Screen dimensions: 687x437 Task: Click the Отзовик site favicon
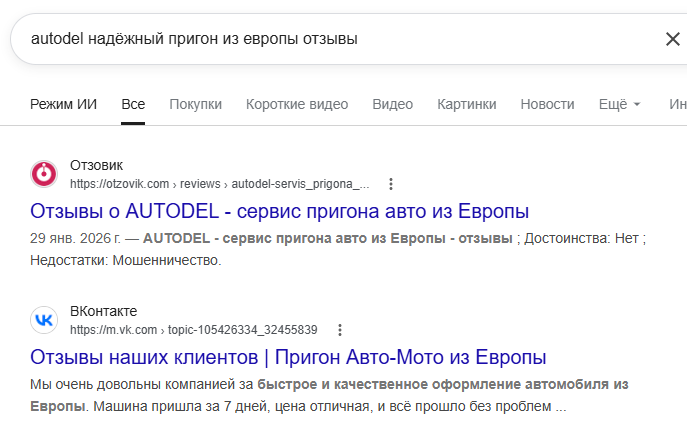[44, 174]
